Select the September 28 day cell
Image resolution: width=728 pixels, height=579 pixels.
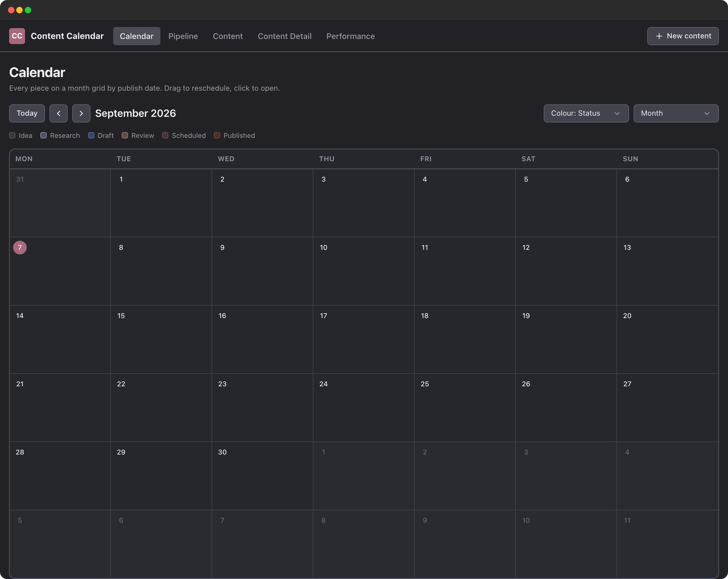(x=60, y=476)
